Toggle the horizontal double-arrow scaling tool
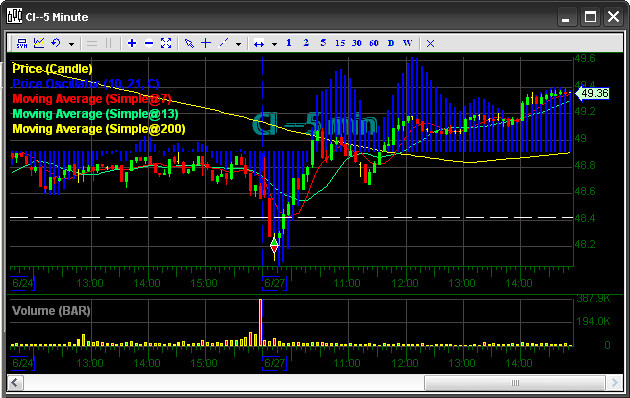The width and height of the screenshot is (630, 398). [x=259, y=43]
